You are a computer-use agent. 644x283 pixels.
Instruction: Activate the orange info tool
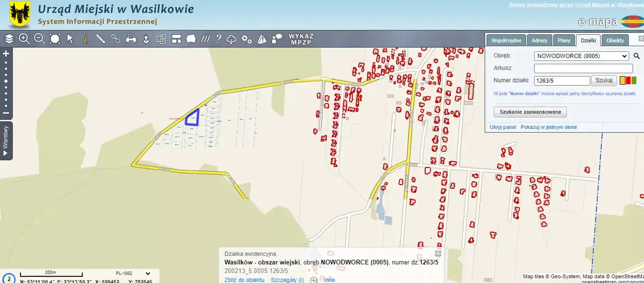point(86,39)
